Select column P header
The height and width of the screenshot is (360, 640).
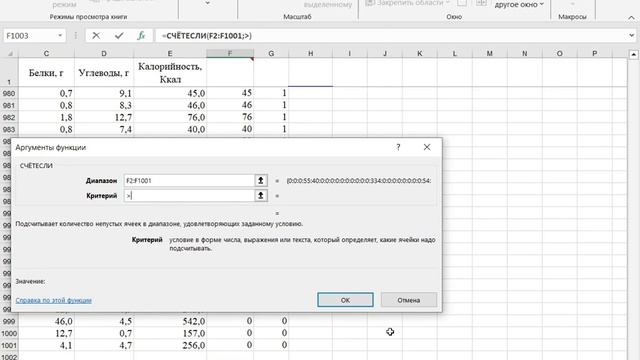tap(595, 53)
